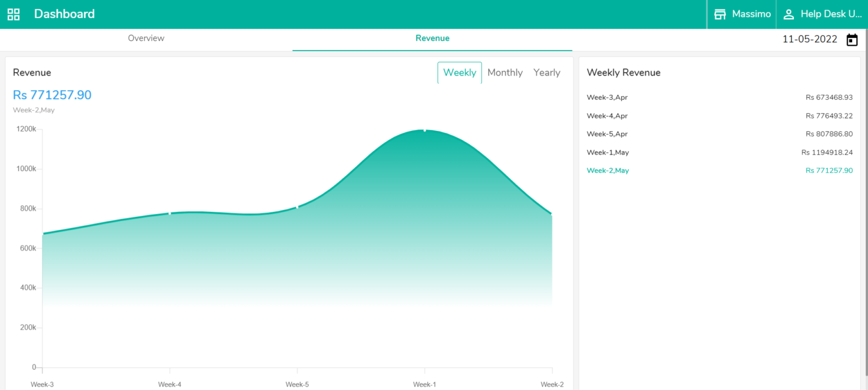Click the Week-3 x-axis label
Screen dimensions: 868x390
42,385
